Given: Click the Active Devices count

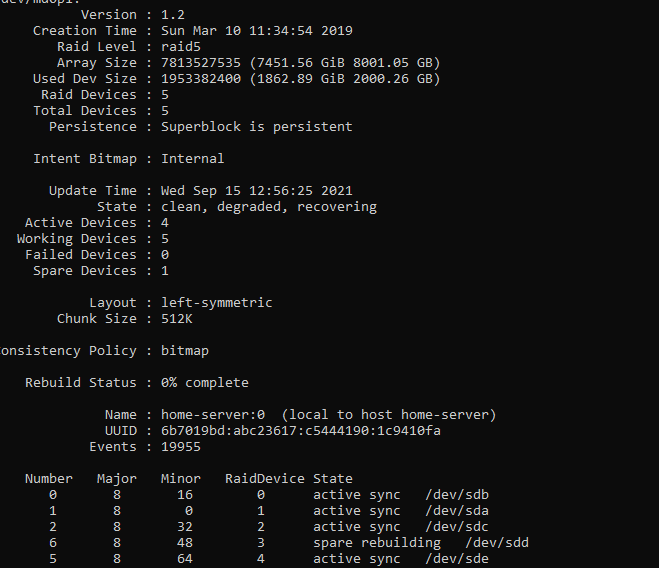Looking at the screenshot, I should click(165, 223).
